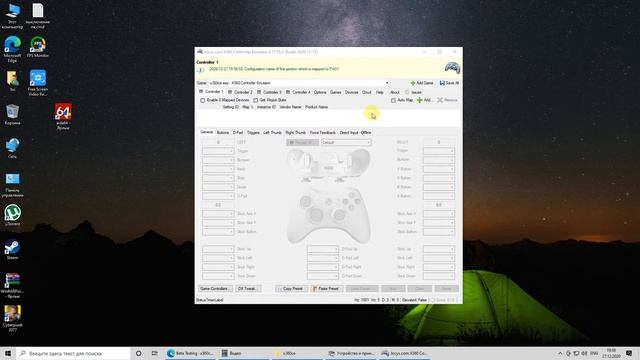This screenshot has width=640, height=360.
Task: Open the Microsoft Edge desktop shortcut
Action: pos(12,49)
